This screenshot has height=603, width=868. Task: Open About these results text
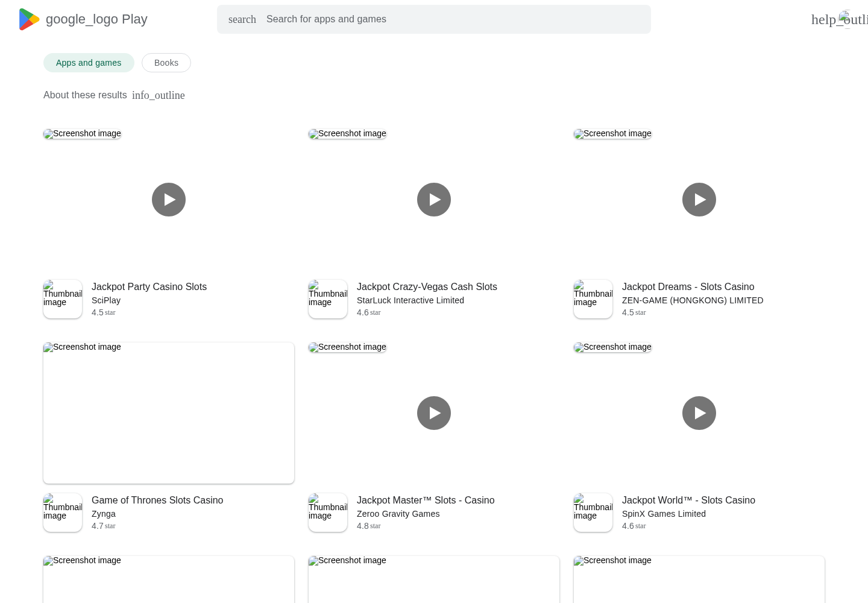(85, 95)
